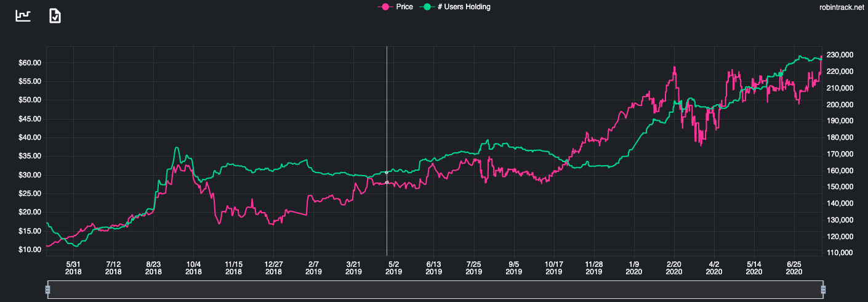The width and height of the screenshot is (868, 302).
Task: Toggle the Price series in legend
Action: click(398, 7)
